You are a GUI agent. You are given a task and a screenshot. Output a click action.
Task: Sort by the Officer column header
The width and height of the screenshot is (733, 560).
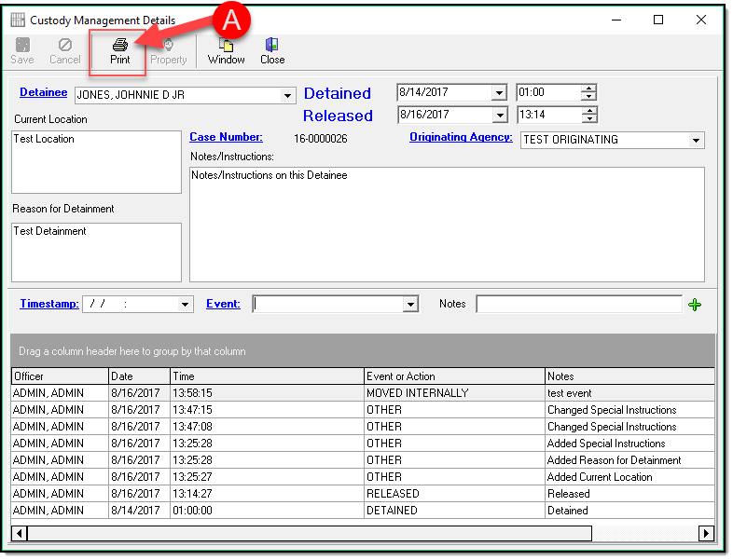(60, 376)
